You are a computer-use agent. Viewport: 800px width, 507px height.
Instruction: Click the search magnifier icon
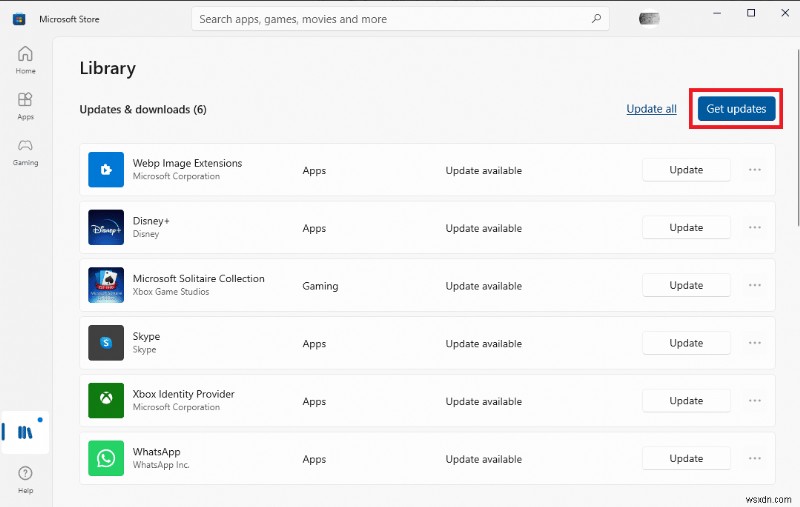coord(597,18)
